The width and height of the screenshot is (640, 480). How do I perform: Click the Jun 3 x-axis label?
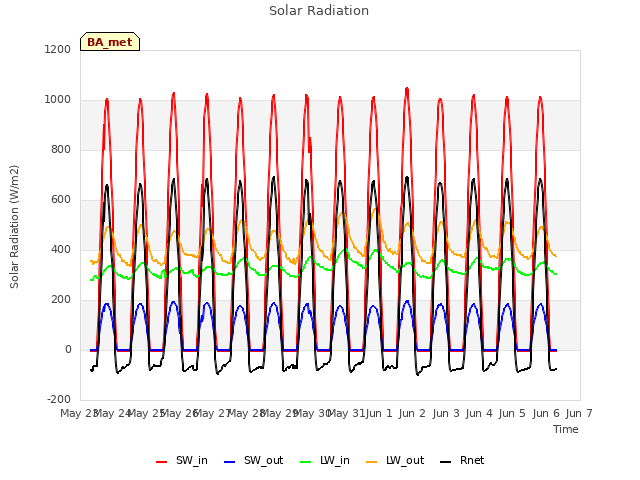[446, 413]
